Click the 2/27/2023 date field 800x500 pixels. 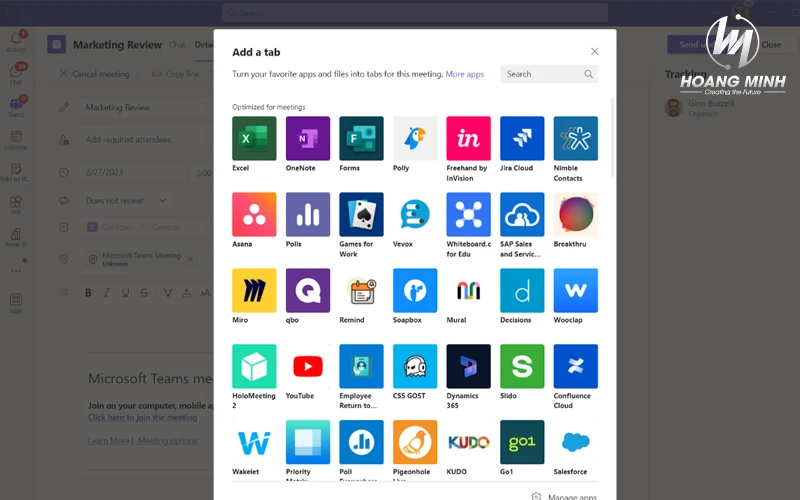click(133, 172)
